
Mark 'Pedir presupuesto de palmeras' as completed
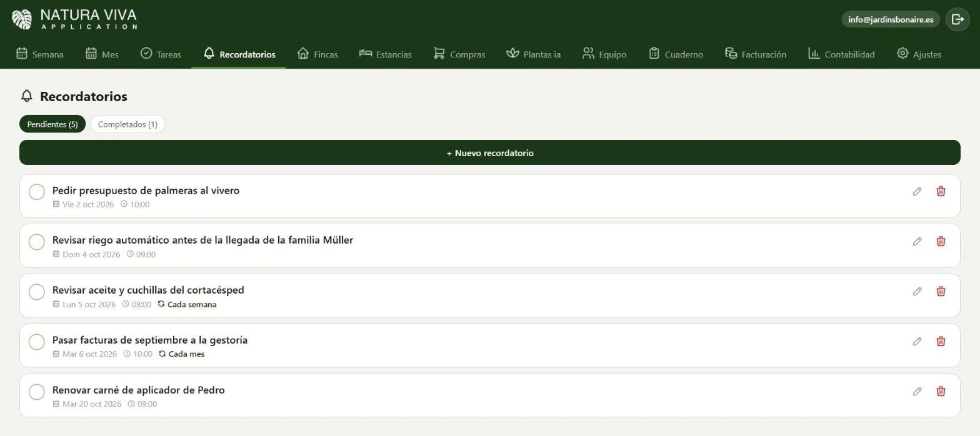click(37, 192)
